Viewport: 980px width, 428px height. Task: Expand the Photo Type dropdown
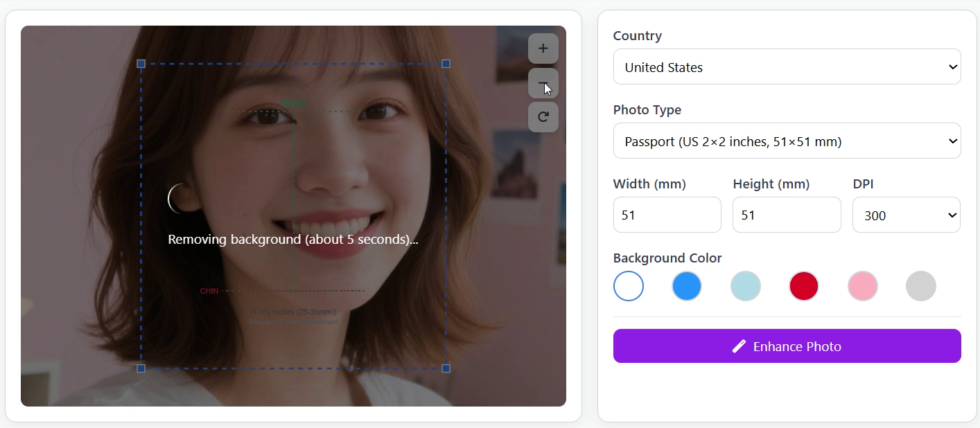(787, 141)
